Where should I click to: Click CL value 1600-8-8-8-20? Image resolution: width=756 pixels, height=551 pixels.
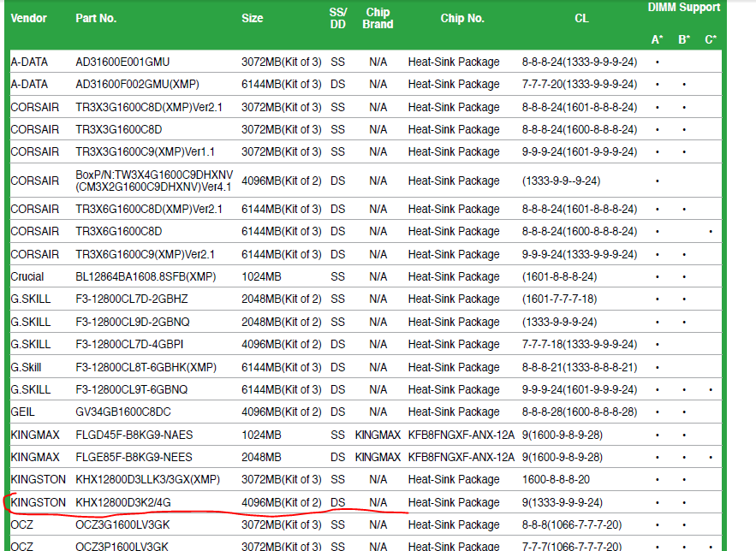(556, 480)
